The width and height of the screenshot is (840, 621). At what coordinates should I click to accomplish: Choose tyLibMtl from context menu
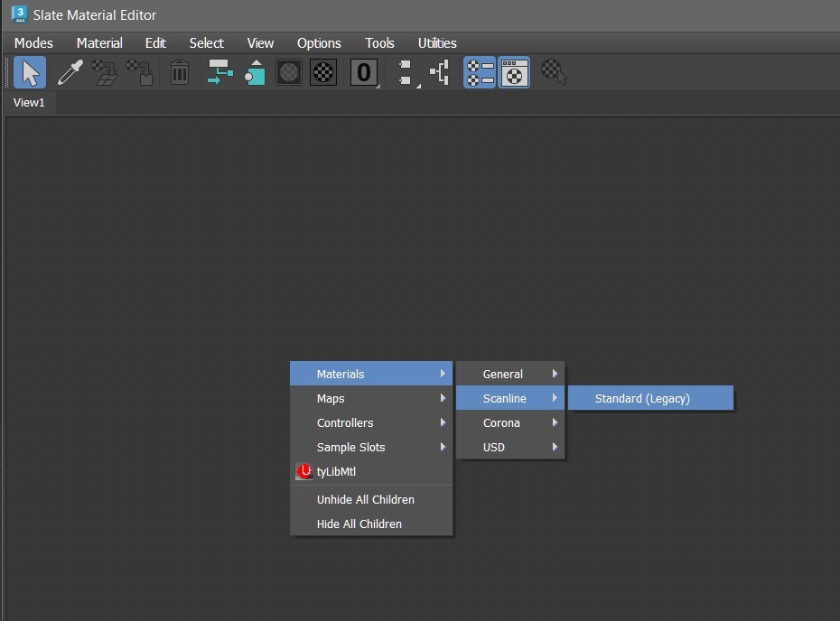click(x=371, y=472)
